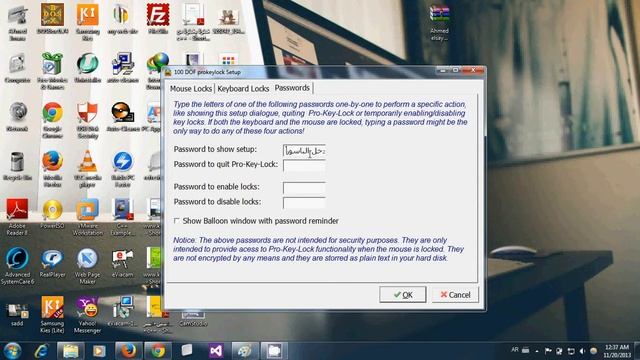Screen dimensions: 640x360
Task: Open Adobe Reader 8 desktop shortcut
Action: [x=17, y=217]
